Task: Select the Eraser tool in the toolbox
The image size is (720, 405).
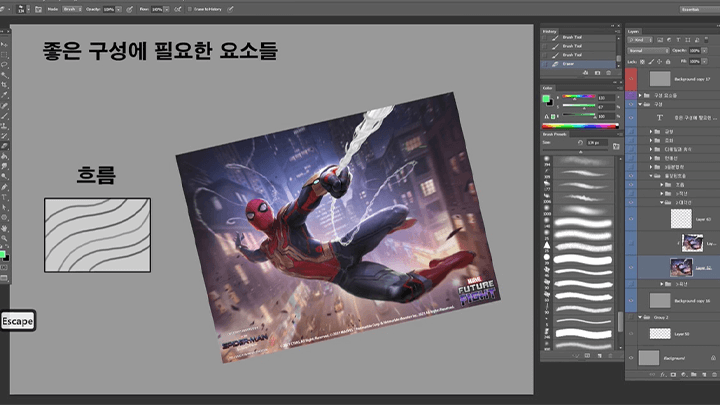Action: click(4, 146)
